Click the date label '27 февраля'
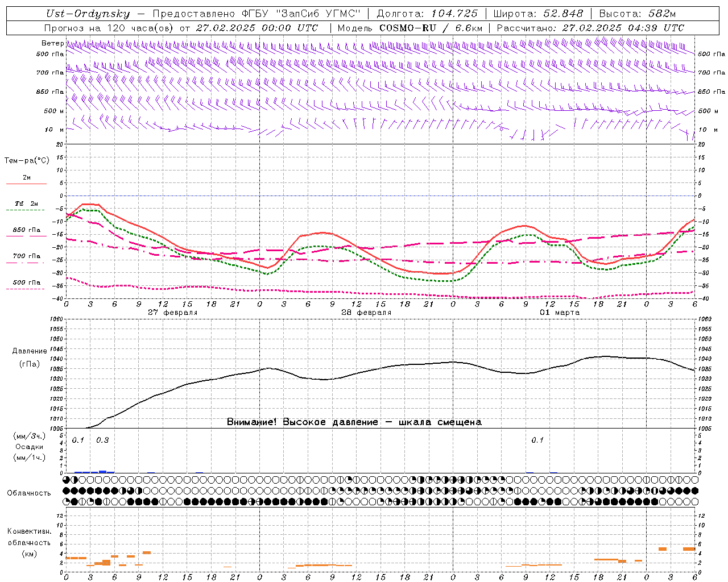Image resolution: width=728 pixels, height=582 pixels. click(x=173, y=313)
